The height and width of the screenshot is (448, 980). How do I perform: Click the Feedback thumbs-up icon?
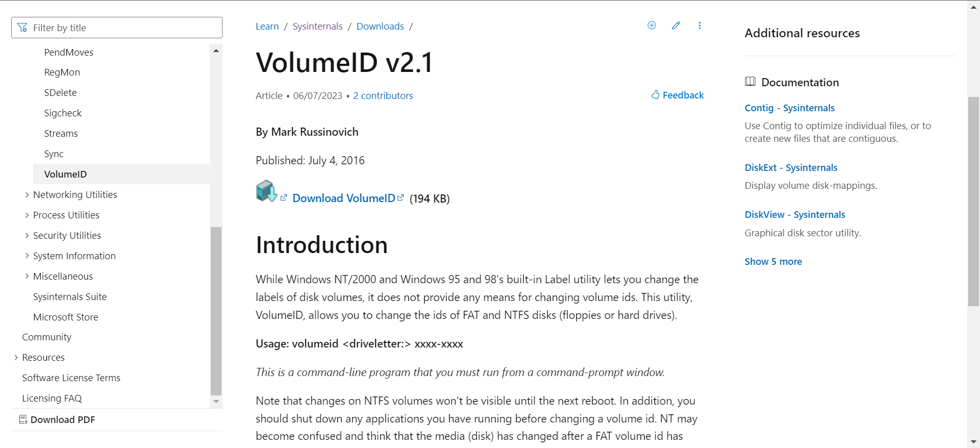click(x=655, y=94)
